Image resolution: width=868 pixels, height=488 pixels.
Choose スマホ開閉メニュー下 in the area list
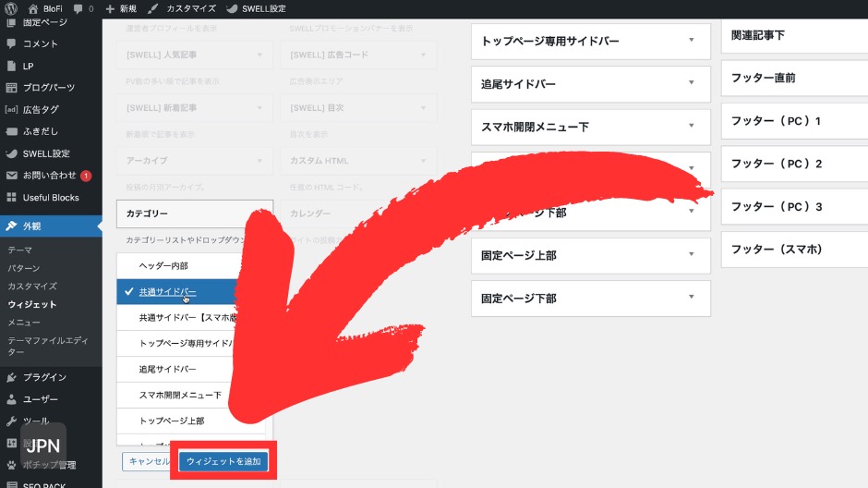coord(190,395)
